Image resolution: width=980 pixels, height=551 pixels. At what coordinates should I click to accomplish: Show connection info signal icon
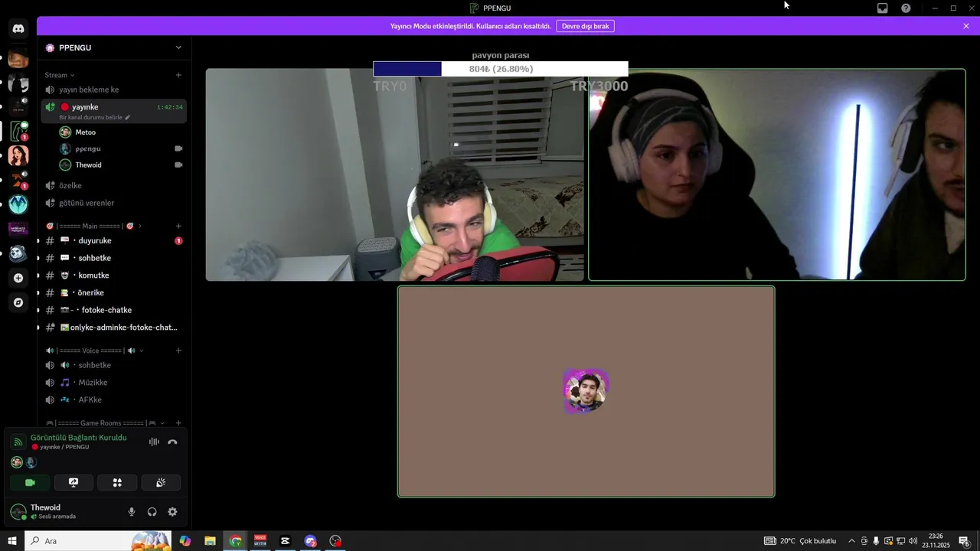click(18, 442)
